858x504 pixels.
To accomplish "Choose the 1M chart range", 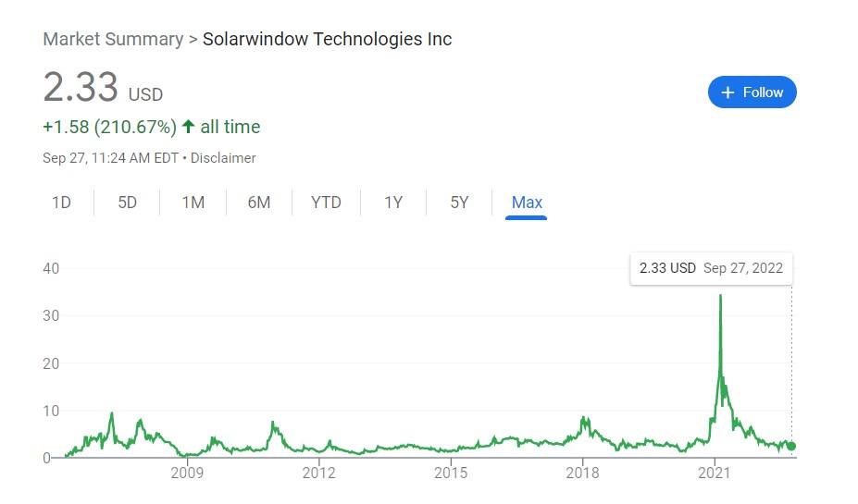I will coord(193,203).
